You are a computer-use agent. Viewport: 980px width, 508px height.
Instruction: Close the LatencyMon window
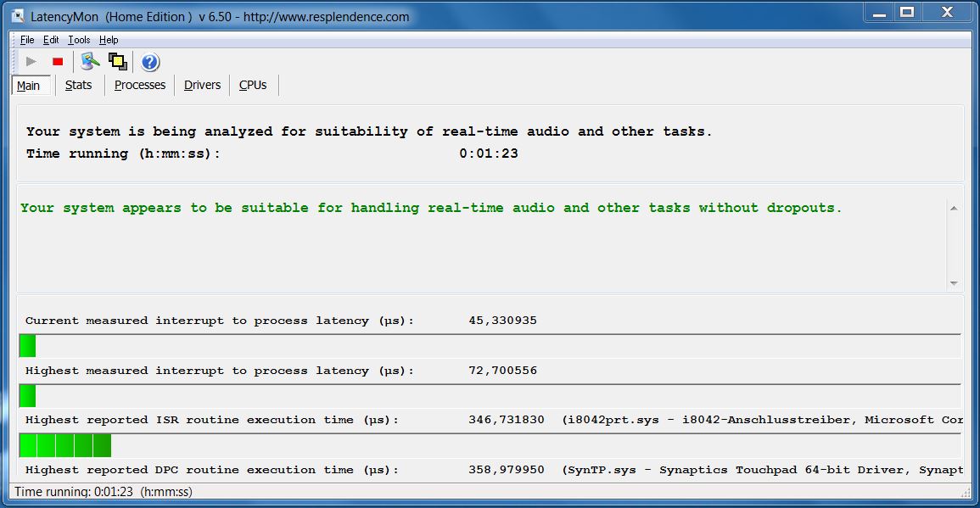948,12
